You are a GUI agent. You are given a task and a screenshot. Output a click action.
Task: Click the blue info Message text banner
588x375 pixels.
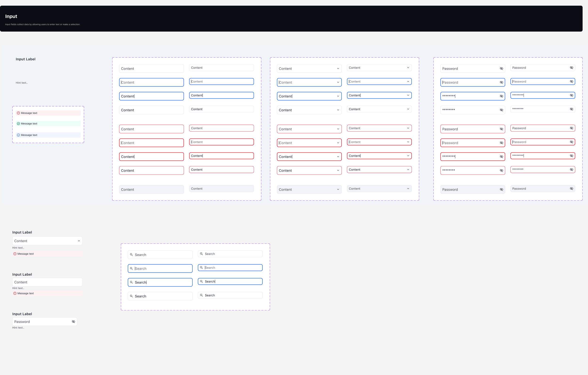click(x=48, y=135)
